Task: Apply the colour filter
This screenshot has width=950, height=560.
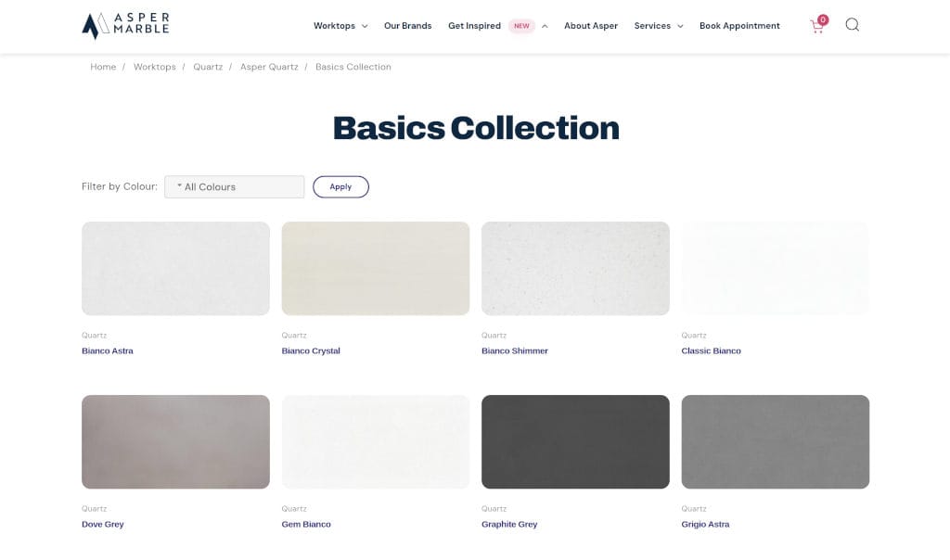Action: 340,186
